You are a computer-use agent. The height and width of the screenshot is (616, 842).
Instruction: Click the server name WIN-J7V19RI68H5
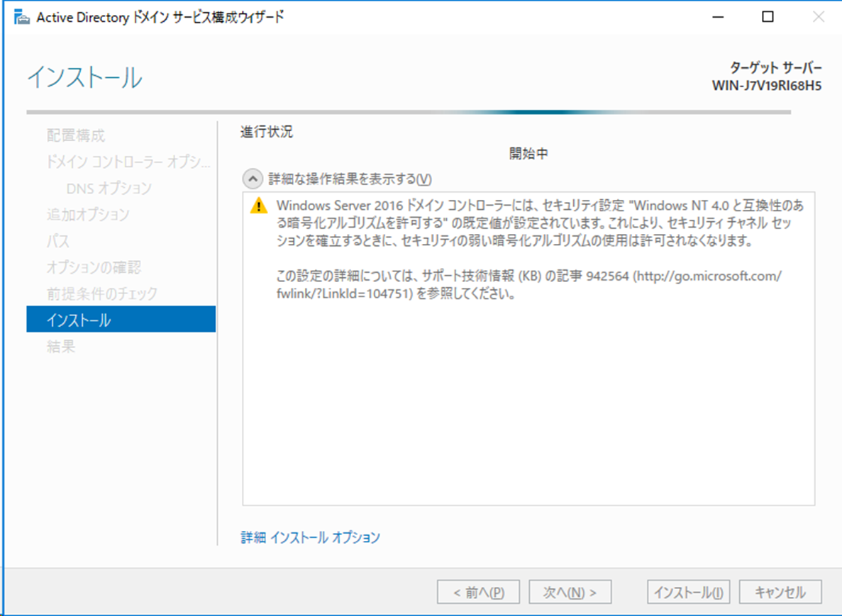click(x=766, y=85)
